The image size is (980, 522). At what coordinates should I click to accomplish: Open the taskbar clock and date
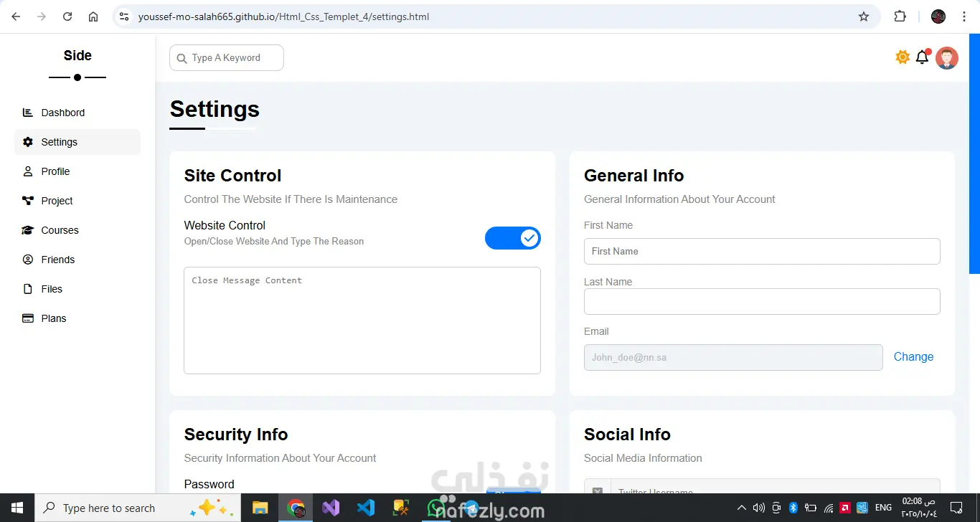pyautogui.click(x=919, y=508)
